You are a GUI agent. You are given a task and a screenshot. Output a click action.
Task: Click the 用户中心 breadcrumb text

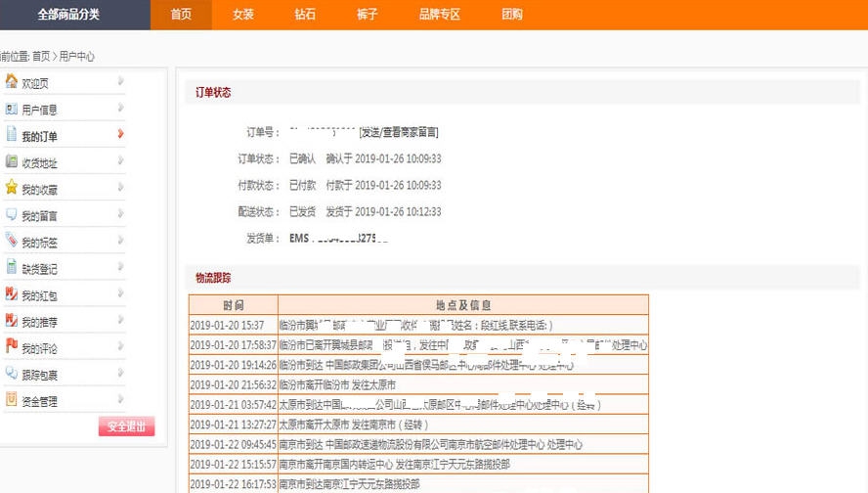pyautogui.click(x=77, y=56)
